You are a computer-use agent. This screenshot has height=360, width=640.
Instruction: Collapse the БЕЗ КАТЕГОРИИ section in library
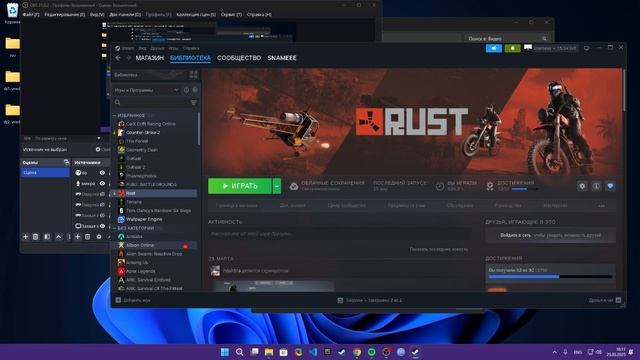115,228
